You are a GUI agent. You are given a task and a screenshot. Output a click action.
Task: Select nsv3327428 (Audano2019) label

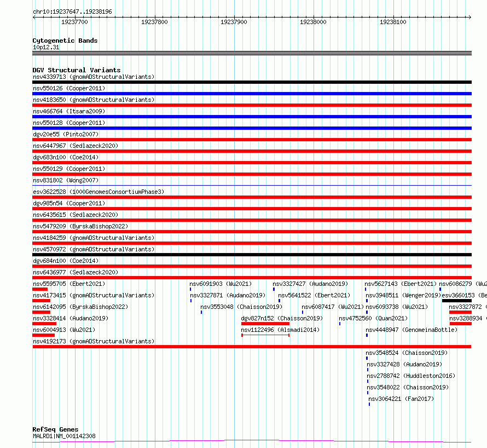[x=404, y=364]
